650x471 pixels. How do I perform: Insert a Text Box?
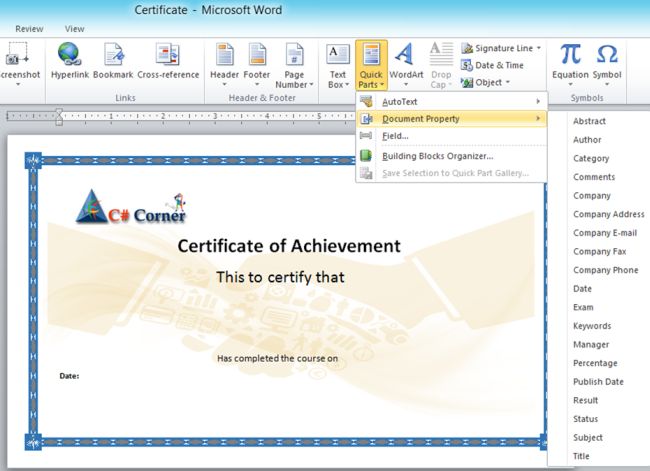(338, 65)
